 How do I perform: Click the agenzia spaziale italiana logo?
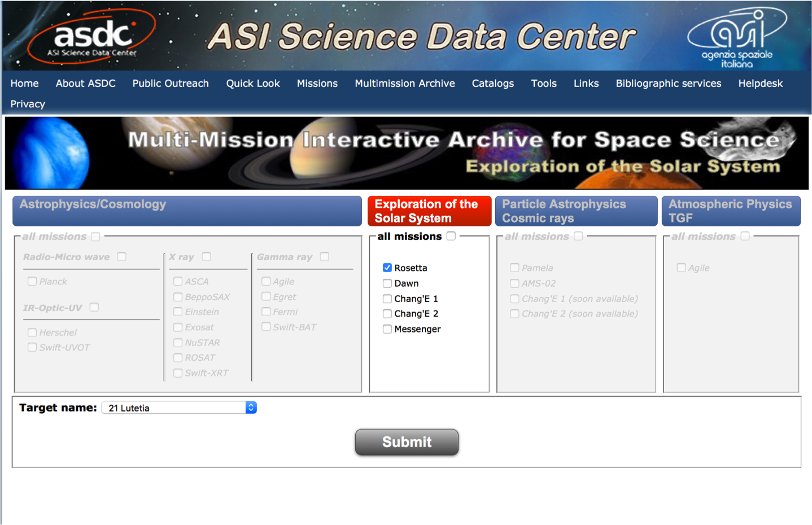click(x=737, y=37)
